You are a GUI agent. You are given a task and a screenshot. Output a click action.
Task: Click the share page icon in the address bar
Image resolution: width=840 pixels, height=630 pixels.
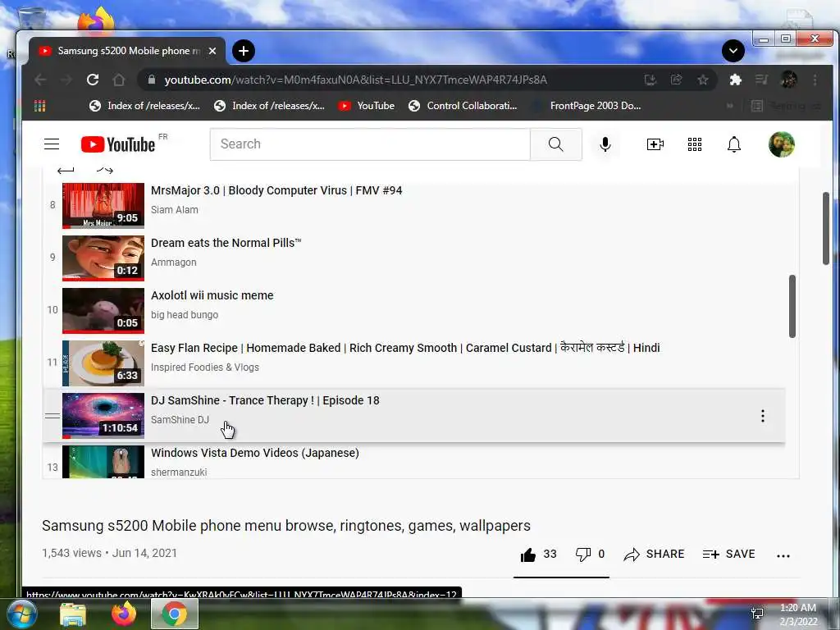point(677,80)
